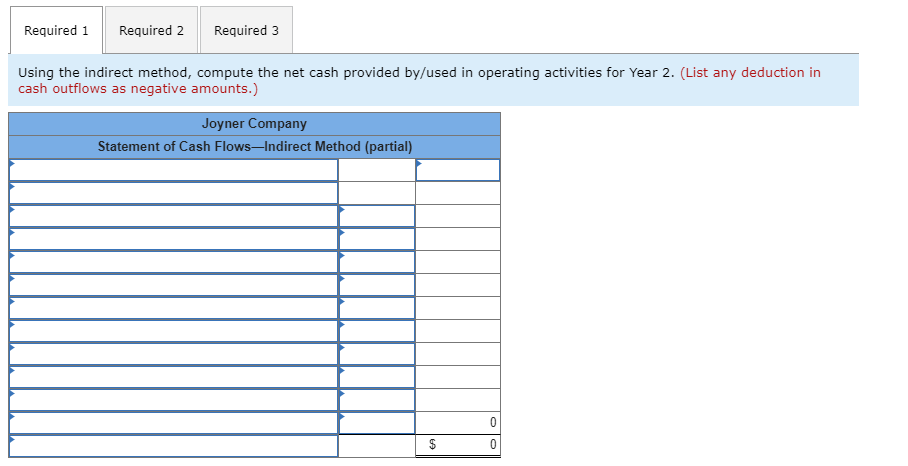Go to the Required 3 tab
This screenshot has width=908, height=466.
[x=246, y=30]
